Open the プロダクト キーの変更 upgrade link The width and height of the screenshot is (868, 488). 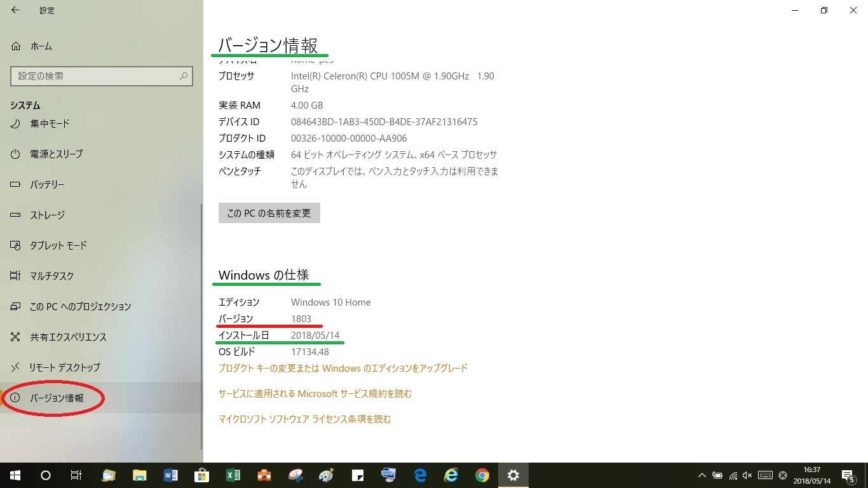pos(343,368)
